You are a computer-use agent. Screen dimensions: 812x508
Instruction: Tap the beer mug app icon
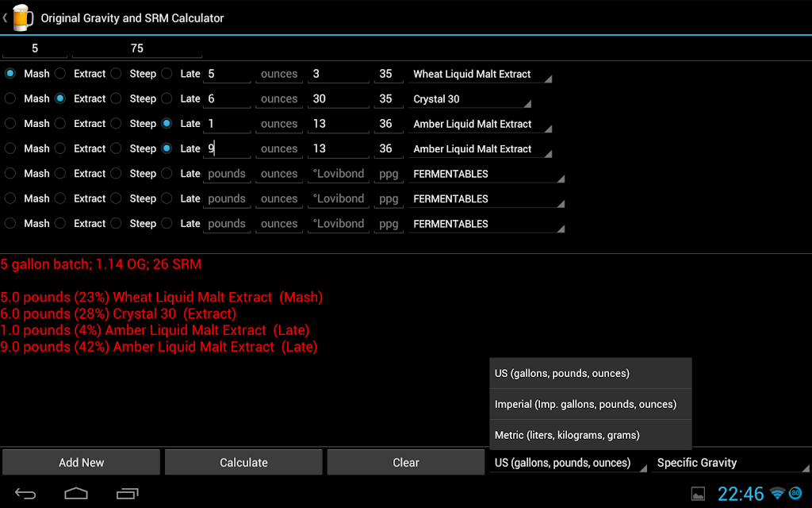[22, 17]
